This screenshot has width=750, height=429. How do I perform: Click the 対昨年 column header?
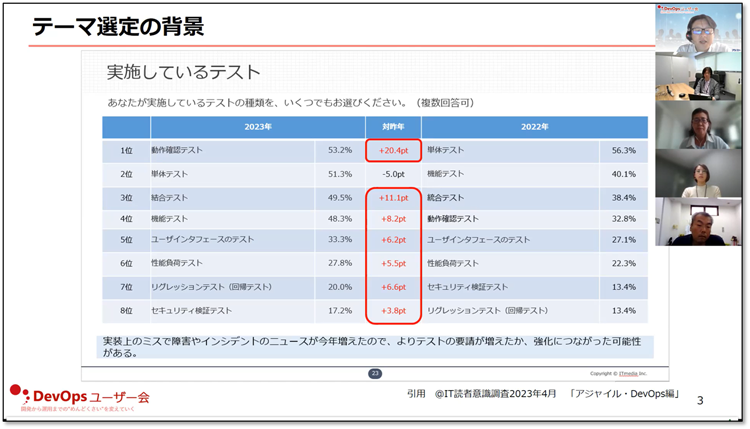point(392,127)
